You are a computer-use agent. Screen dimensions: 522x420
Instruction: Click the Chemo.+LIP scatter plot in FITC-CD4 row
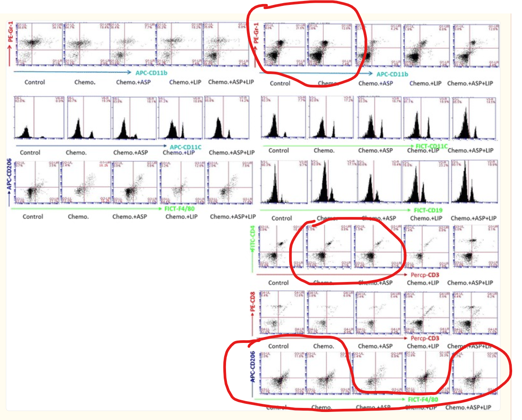[x=426, y=247]
